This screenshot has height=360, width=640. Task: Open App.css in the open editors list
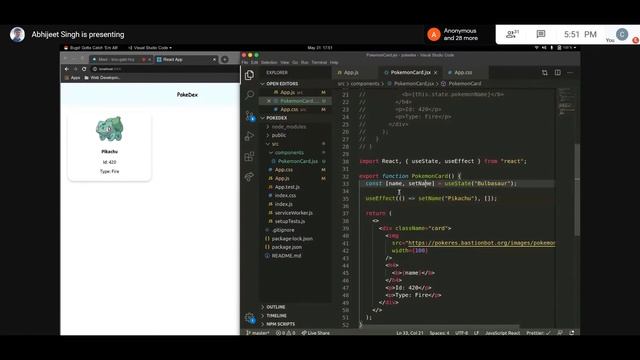click(x=289, y=109)
